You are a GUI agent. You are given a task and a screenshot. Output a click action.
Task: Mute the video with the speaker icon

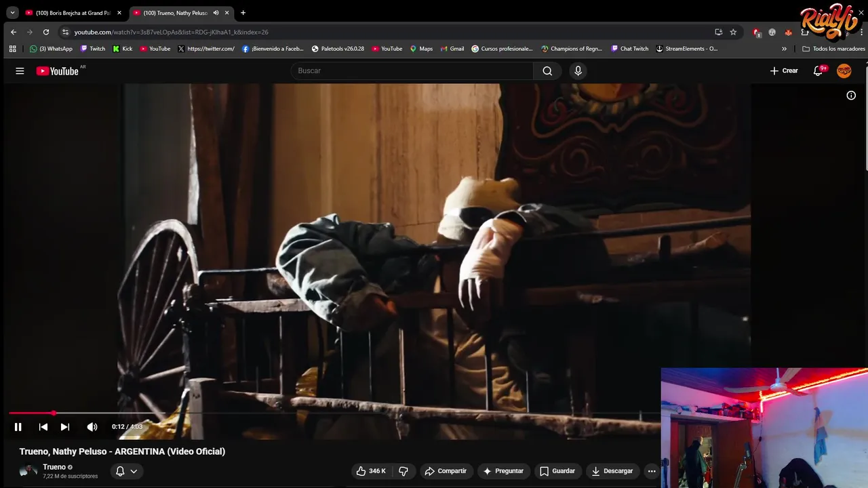92,427
